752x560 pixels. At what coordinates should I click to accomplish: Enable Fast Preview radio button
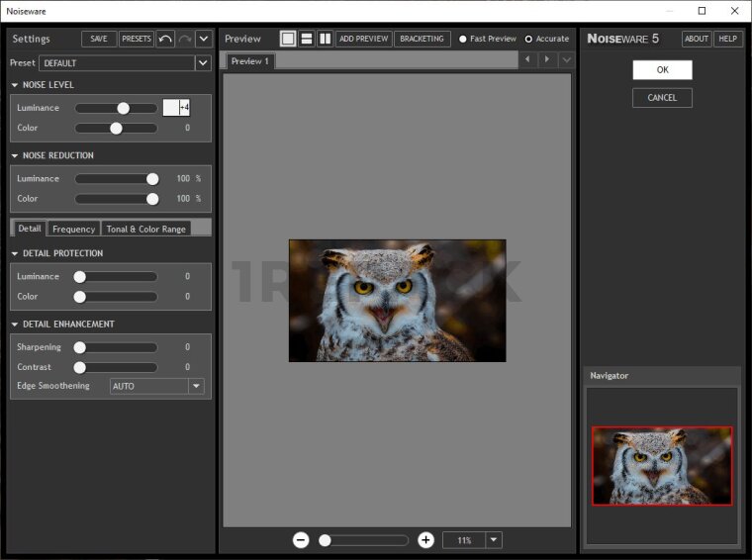point(463,40)
